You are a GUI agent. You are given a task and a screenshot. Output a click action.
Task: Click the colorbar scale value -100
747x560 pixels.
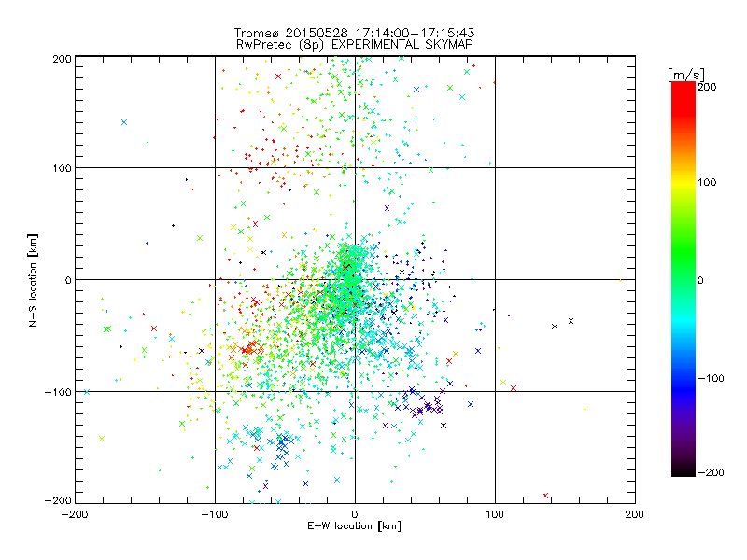(x=711, y=379)
